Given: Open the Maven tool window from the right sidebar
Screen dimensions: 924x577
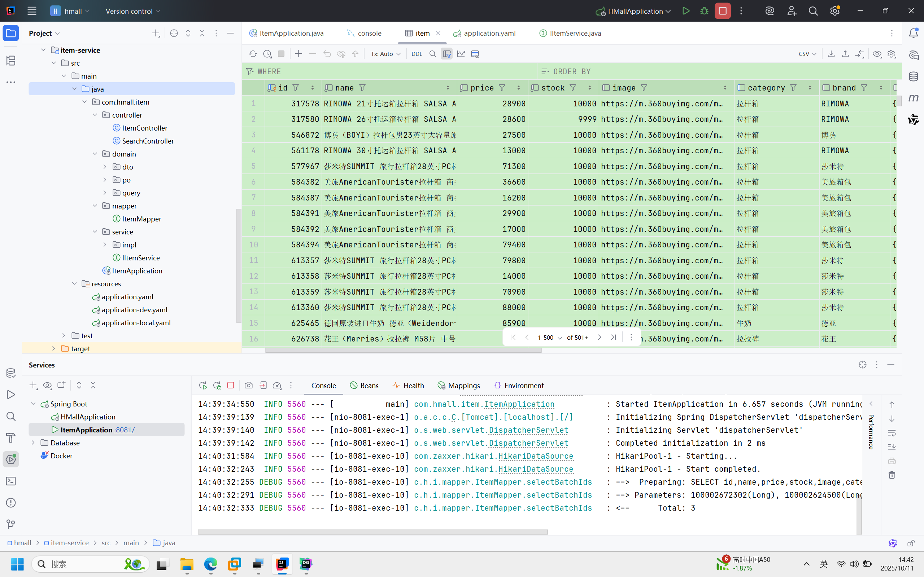Looking at the screenshot, I should pyautogui.click(x=913, y=98).
